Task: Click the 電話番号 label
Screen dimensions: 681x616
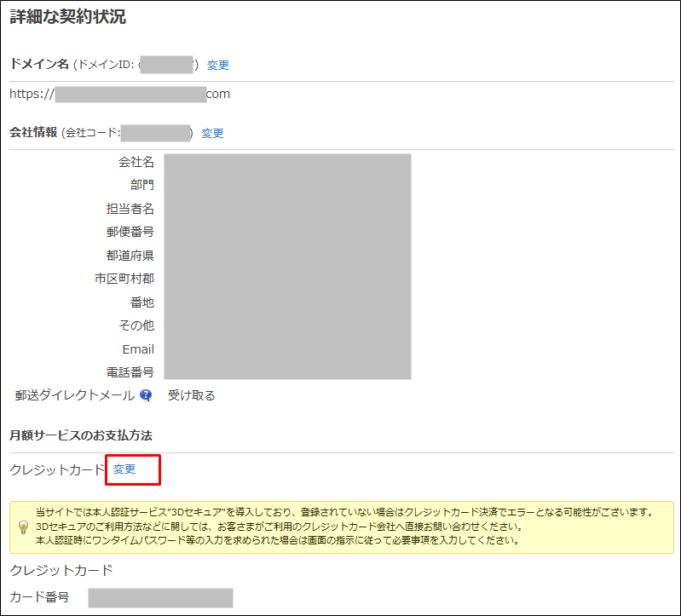Action: (130, 372)
